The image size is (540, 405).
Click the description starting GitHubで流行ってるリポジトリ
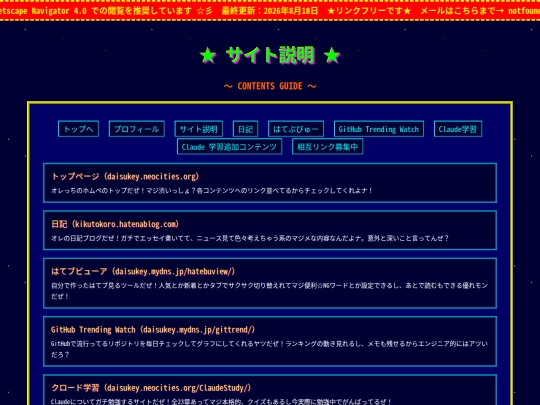point(269,349)
